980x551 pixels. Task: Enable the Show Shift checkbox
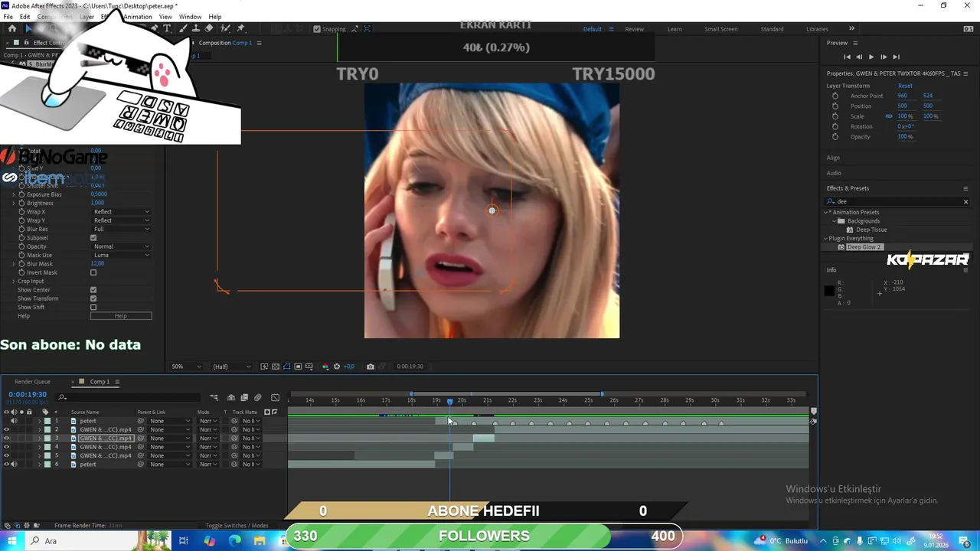point(93,308)
